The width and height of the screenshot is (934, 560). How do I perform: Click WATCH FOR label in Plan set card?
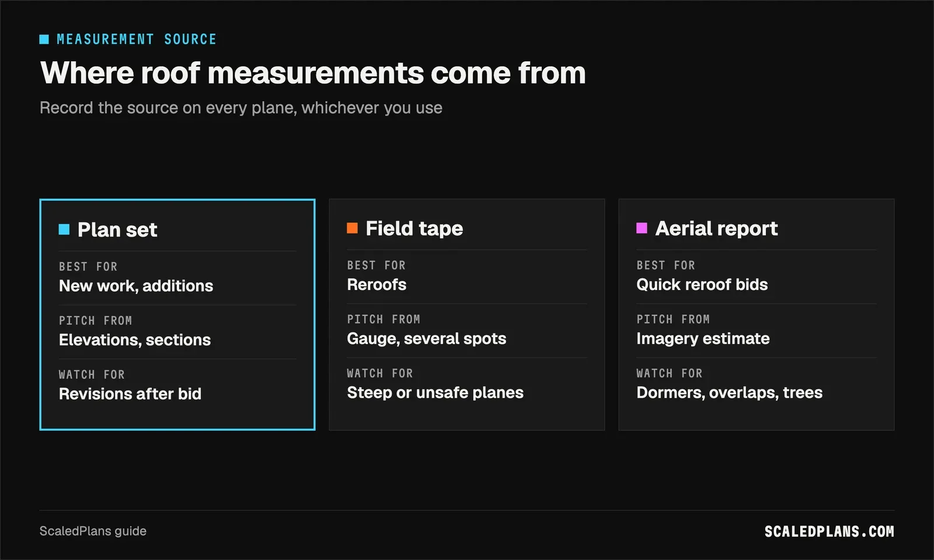coord(92,374)
